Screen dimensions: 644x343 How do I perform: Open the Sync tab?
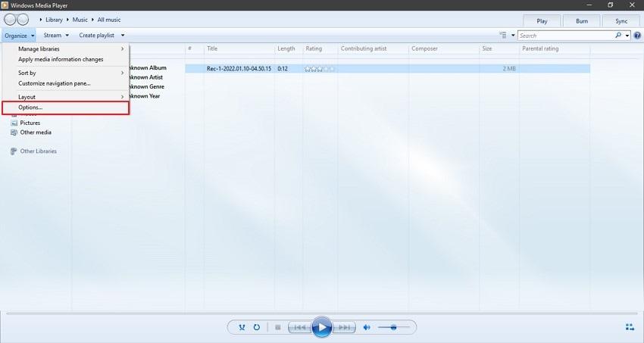tap(621, 21)
